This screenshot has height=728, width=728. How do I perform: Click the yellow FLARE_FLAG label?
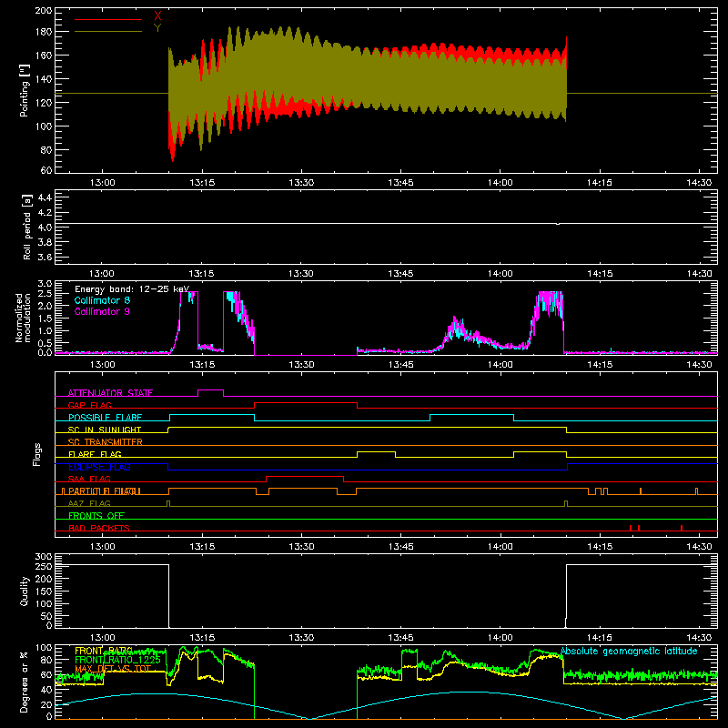[95, 454]
